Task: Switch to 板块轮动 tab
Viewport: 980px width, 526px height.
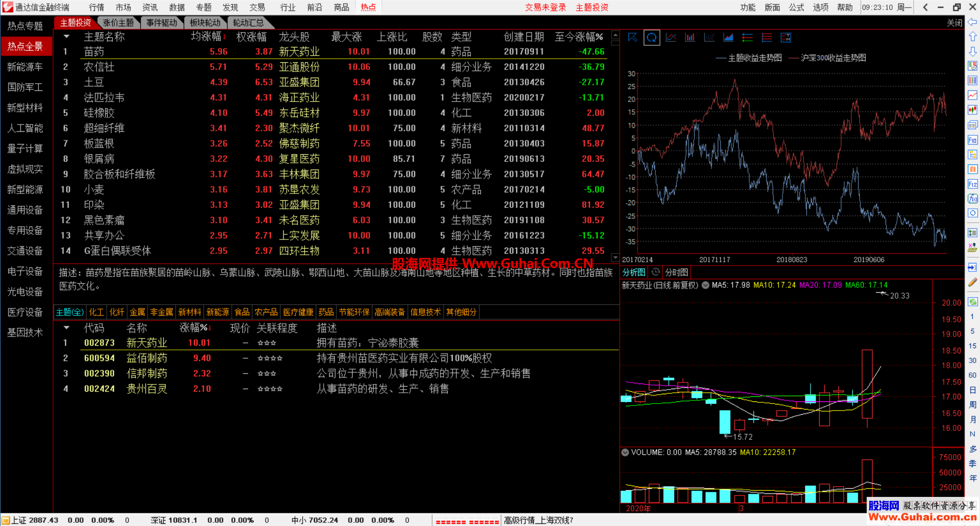Action: 205,22
